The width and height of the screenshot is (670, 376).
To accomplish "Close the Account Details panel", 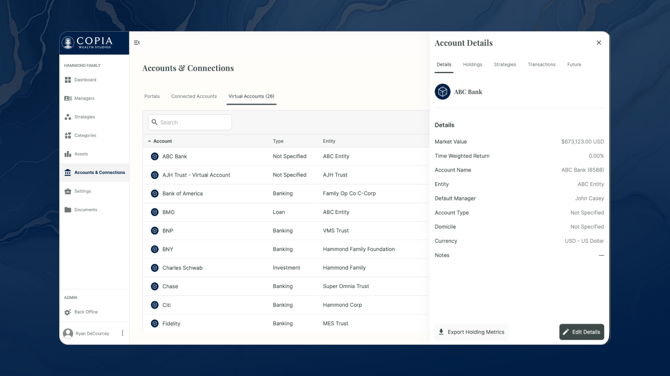I will click(x=599, y=43).
